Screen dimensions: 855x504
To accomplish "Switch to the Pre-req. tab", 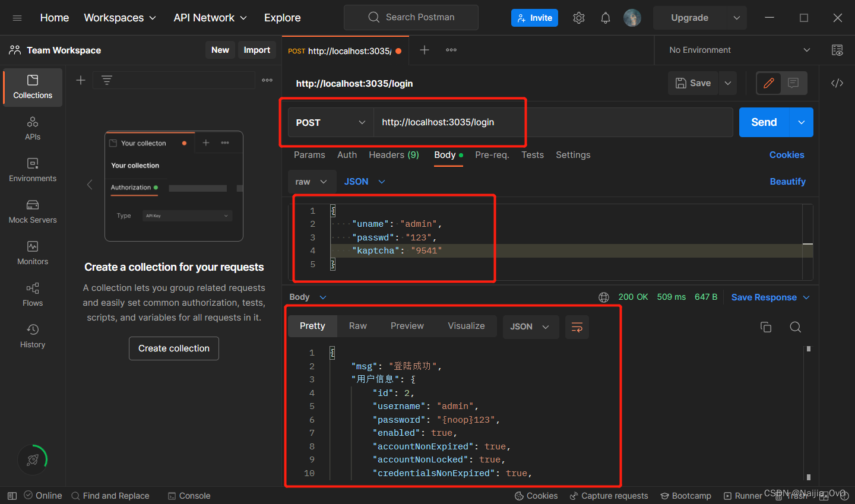I will pyautogui.click(x=492, y=155).
